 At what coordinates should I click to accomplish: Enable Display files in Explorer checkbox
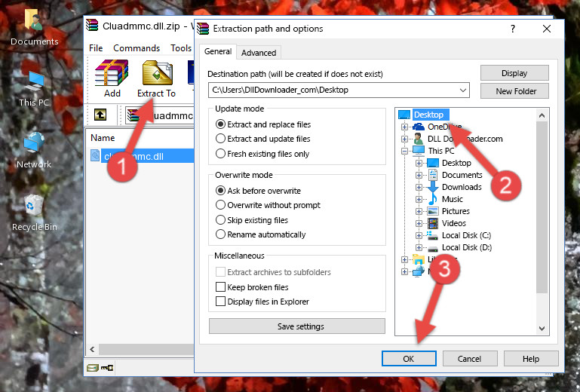point(220,302)
